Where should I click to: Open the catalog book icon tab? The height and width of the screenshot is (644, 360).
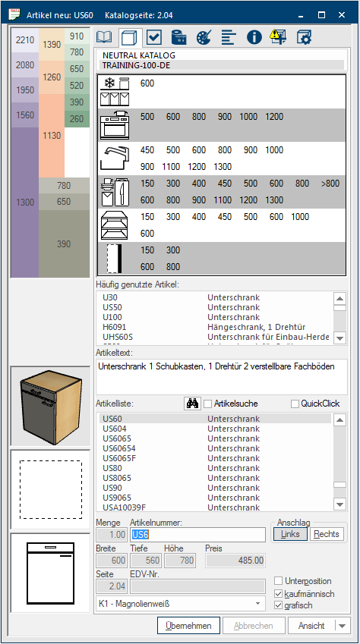(105, 37)
